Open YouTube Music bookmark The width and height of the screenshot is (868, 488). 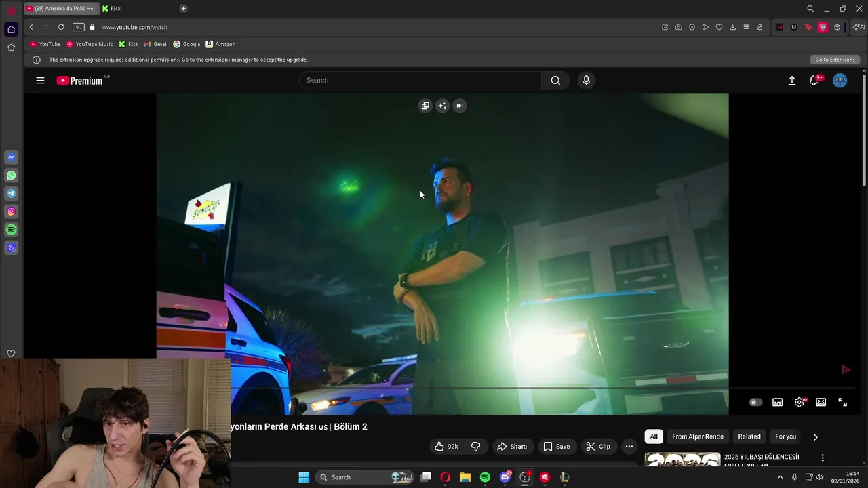click(x=90, y=44)
